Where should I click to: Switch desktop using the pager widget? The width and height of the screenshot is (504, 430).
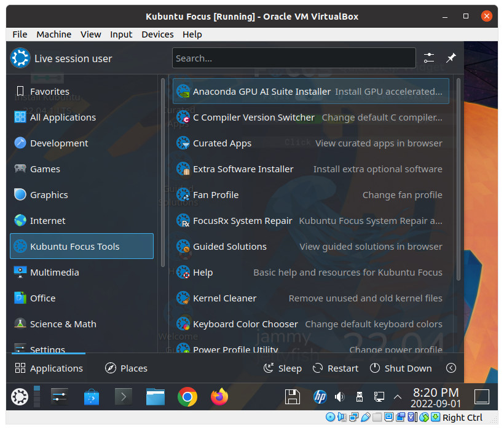point(37,397)
